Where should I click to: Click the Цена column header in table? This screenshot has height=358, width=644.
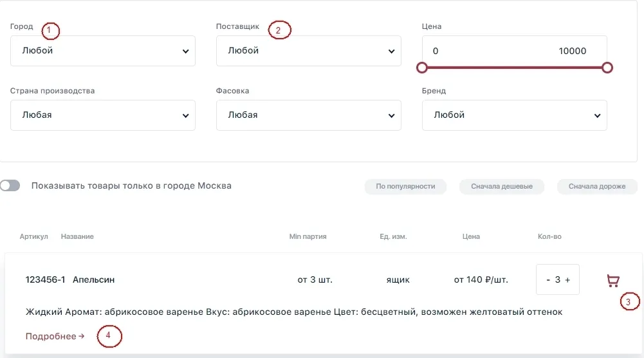pyautogui.click(x=471, y=236)
